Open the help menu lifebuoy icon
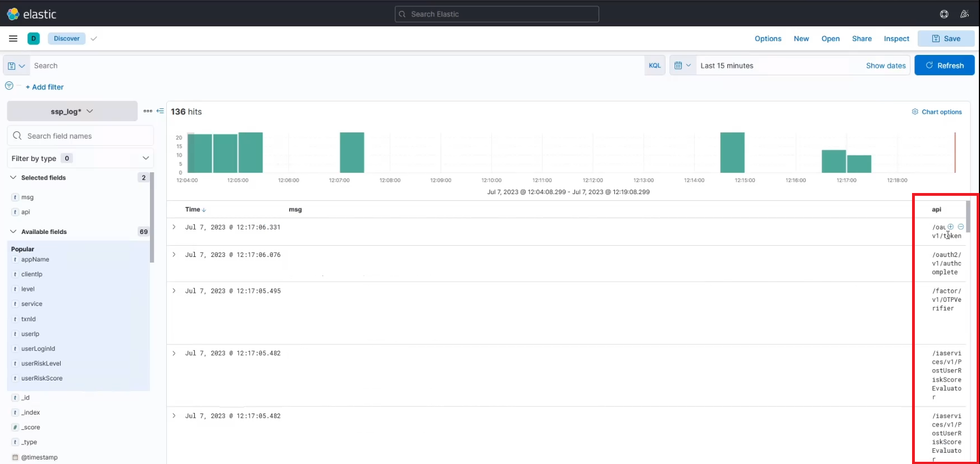The height and width of the screenshot is (464, 980). [944, 14]
